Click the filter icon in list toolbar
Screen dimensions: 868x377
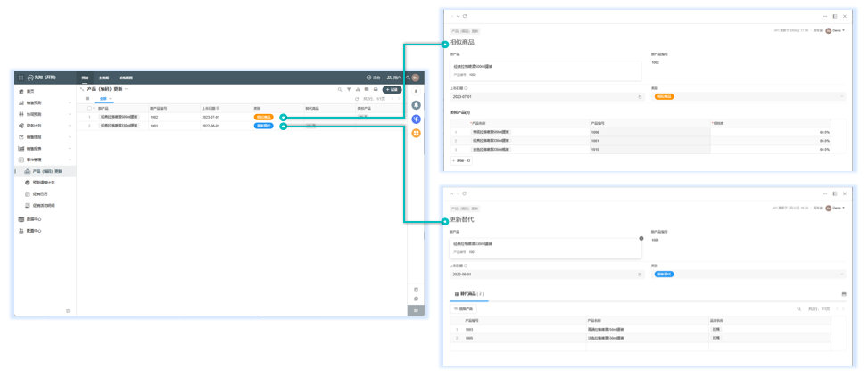click(349, 89)
